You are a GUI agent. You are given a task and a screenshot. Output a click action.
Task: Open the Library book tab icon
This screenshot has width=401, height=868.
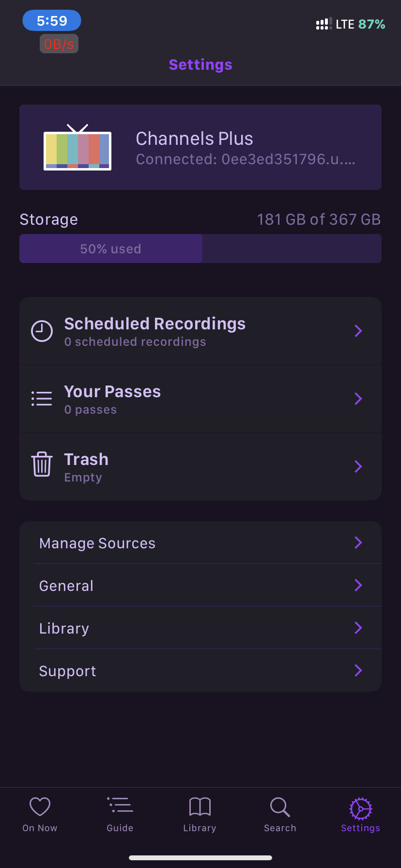[x=200, y=807]
